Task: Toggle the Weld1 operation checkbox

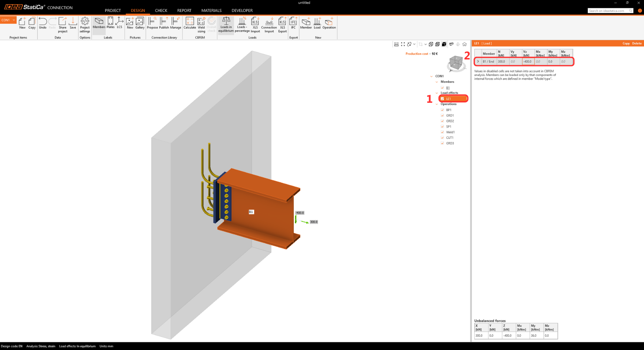Action: (442, 132)
